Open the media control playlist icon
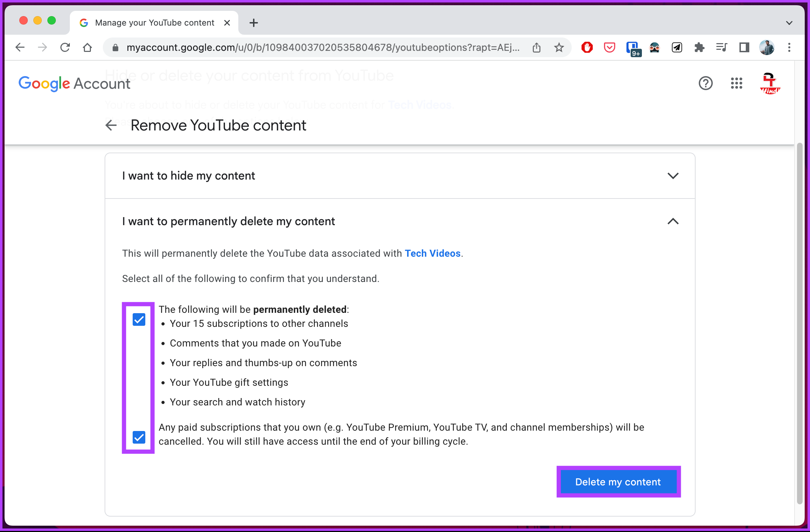The height and width of the screenshot is (532, 810). click(722, 47)
